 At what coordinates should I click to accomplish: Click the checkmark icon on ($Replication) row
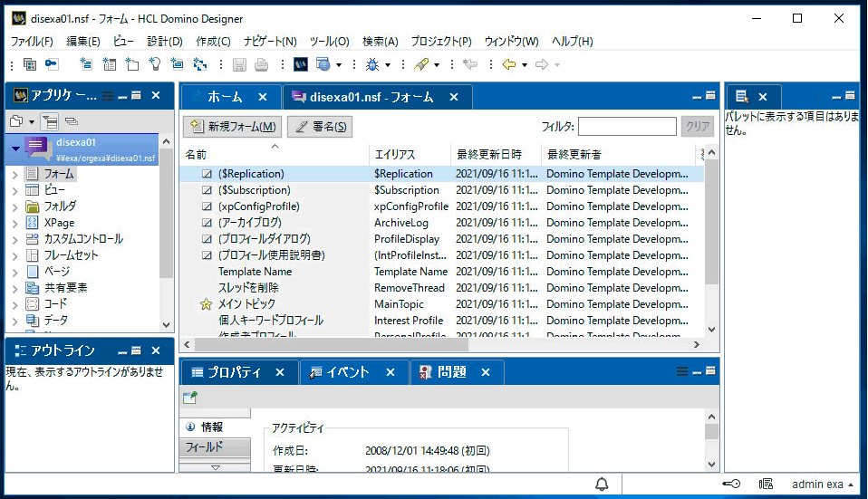pyautogui.click(x=207, y=174)
